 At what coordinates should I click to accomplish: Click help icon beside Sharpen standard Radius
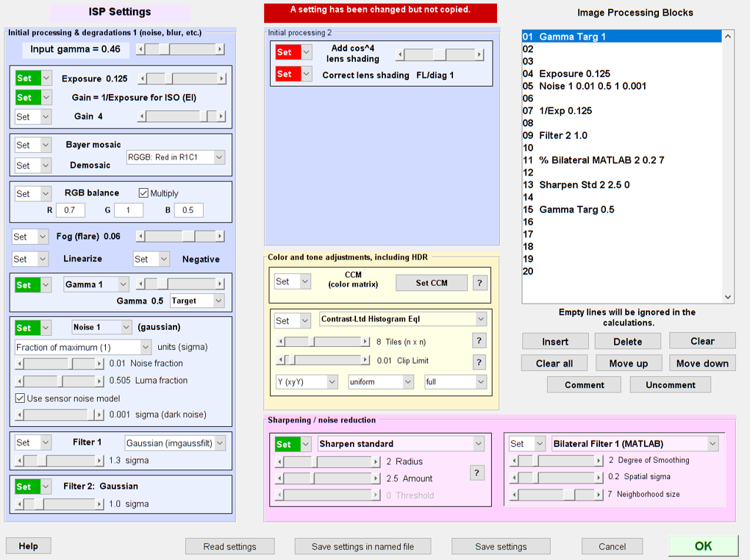pos(476,473)
